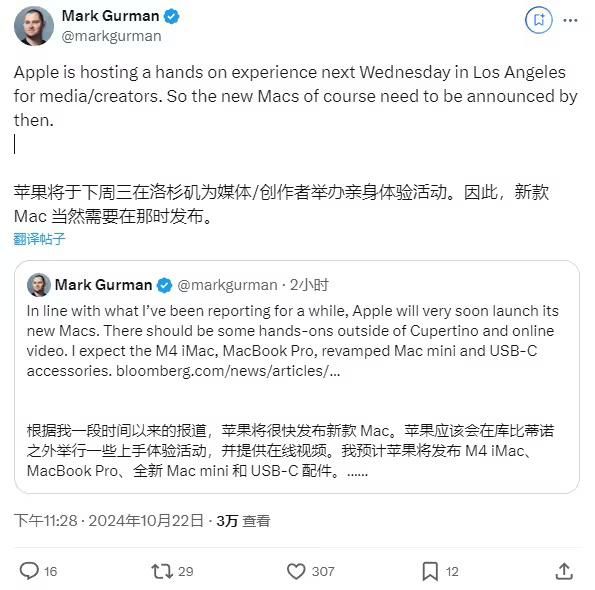Click the 翻译帖子 translate post link
This screenshot has height=590, width=595.
(x=39, y=239)
